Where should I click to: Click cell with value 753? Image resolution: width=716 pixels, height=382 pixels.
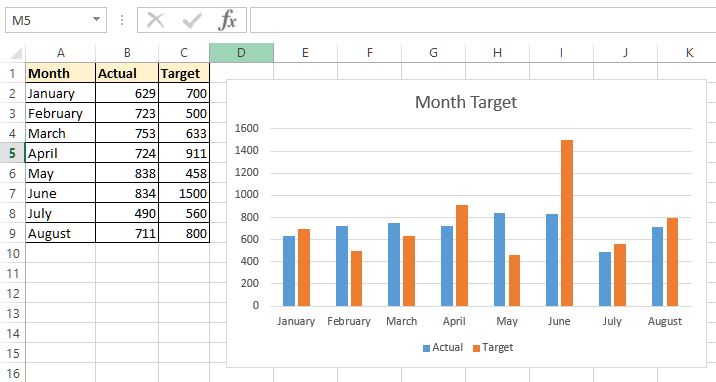(x=127, y=133)
